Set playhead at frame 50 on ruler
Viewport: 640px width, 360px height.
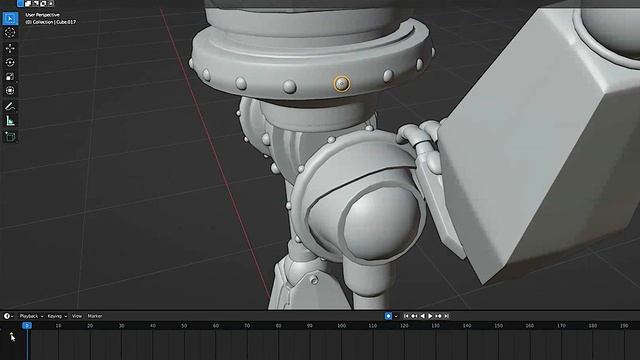184,326
